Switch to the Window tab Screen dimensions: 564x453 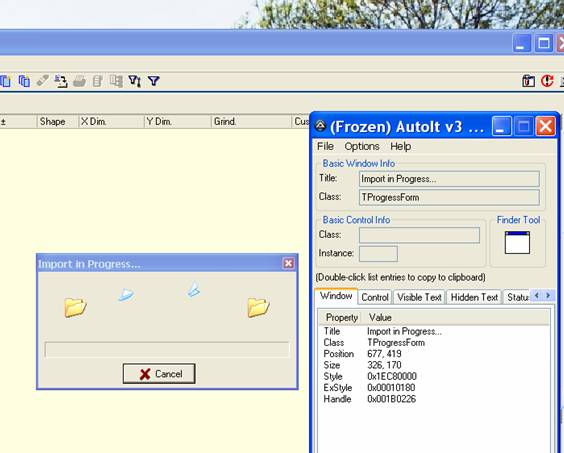point(336,296)
